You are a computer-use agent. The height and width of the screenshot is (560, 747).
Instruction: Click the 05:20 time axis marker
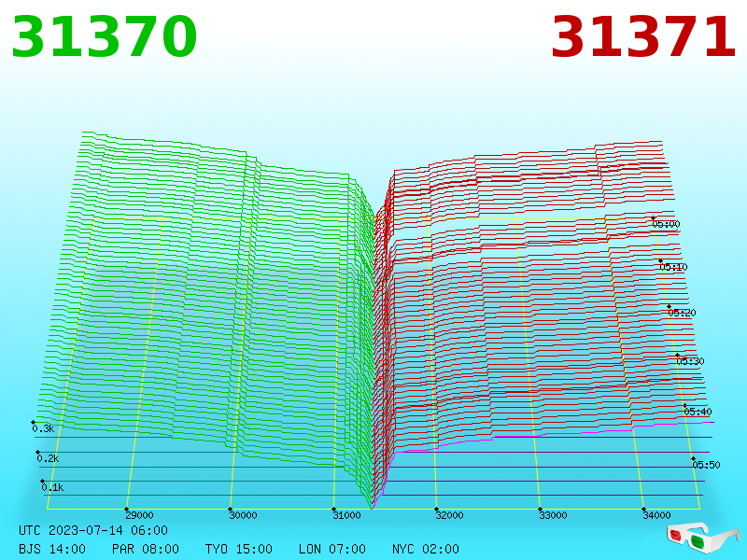682,313
